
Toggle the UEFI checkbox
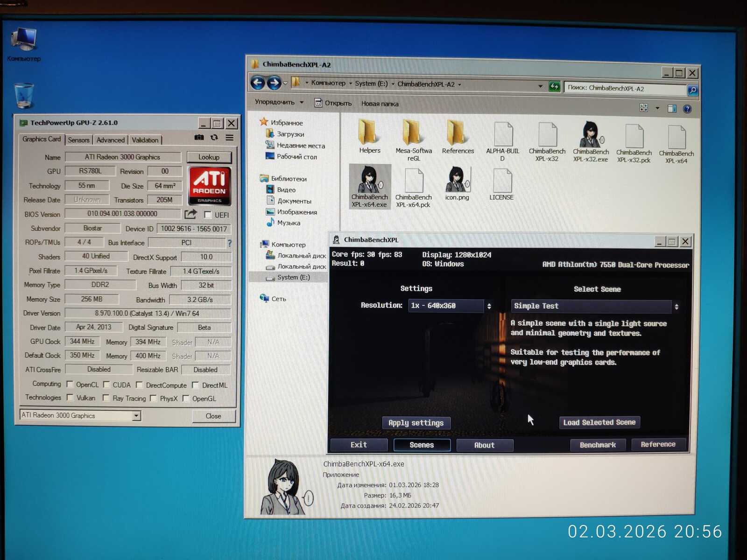click(x=208, y=215)
